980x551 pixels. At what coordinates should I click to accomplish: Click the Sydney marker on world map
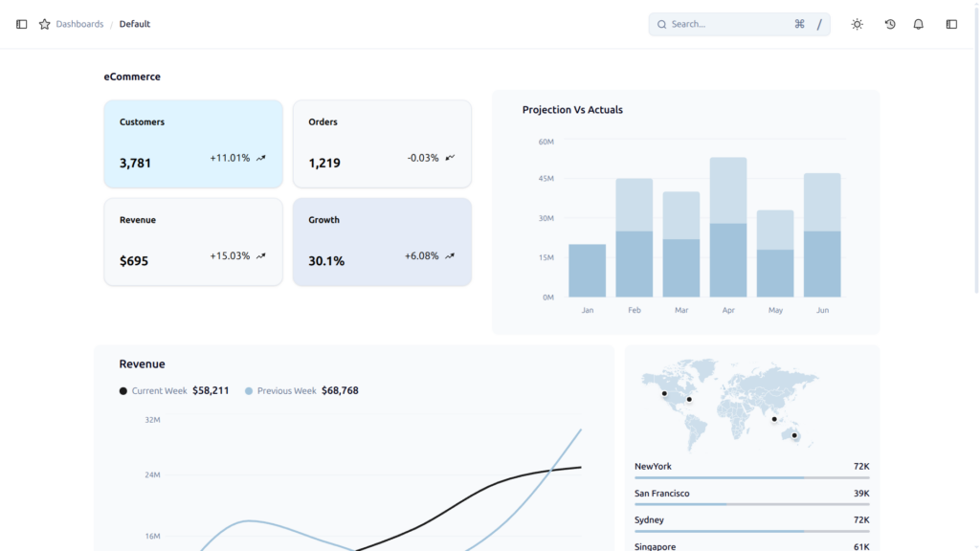coord(794,435)
